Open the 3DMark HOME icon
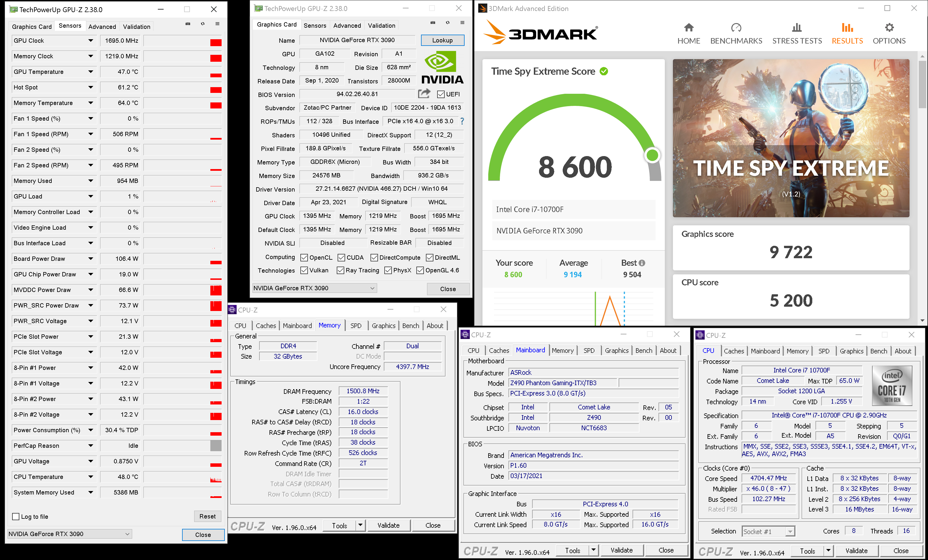928x560 pixels. pos(688,27)
